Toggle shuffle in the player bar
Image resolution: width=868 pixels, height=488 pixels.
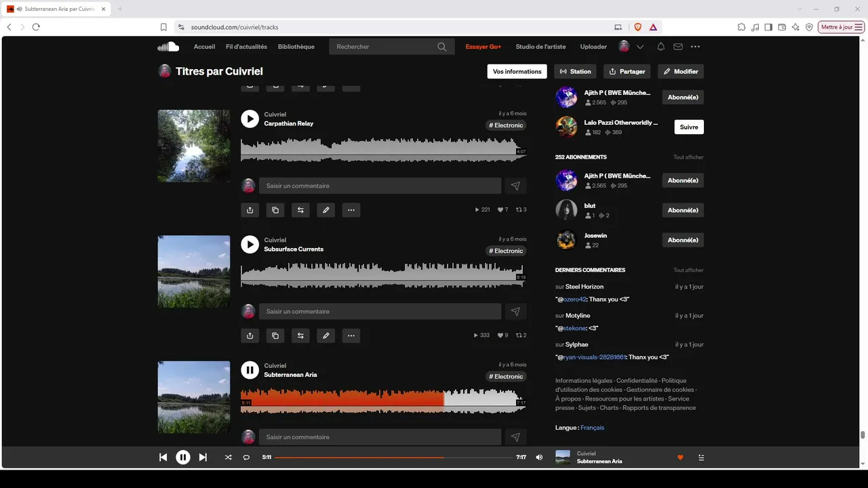228,457
